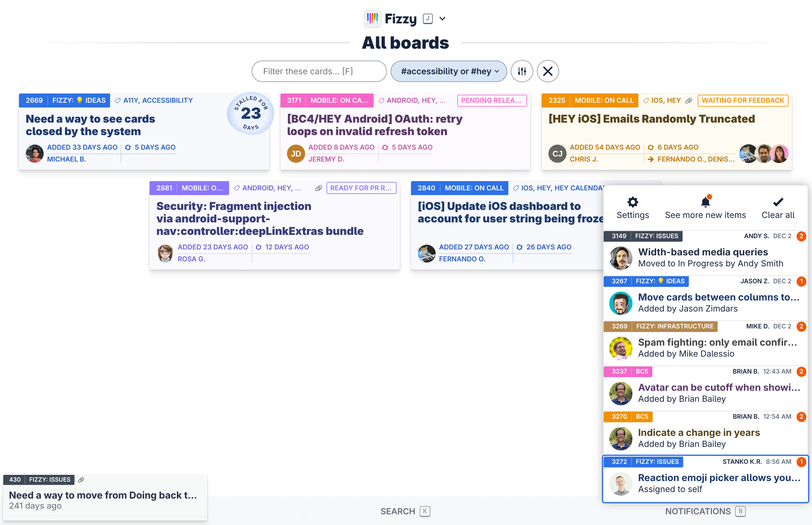Open card Emails Randomly Truncated

651,119
